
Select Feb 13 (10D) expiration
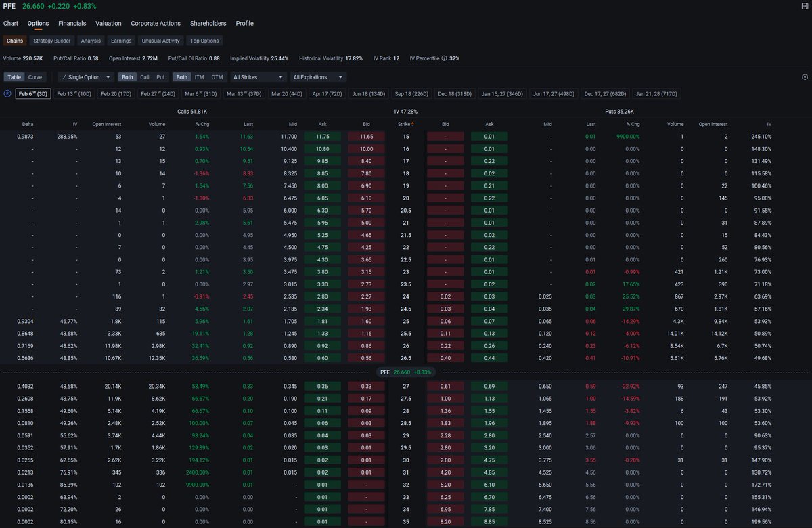74,94
